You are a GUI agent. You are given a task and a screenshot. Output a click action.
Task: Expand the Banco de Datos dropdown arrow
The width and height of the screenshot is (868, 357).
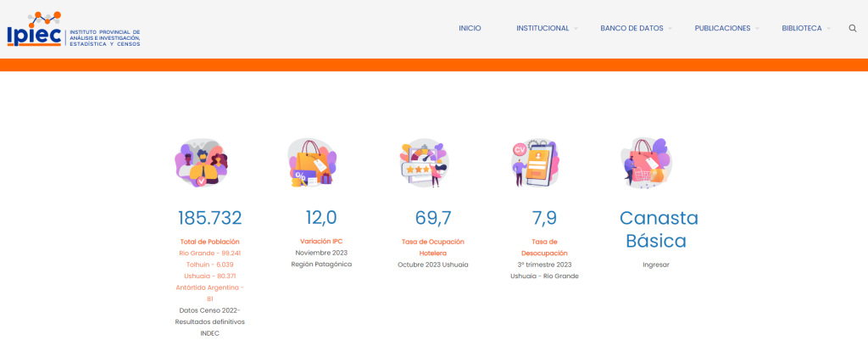(670, 29)
